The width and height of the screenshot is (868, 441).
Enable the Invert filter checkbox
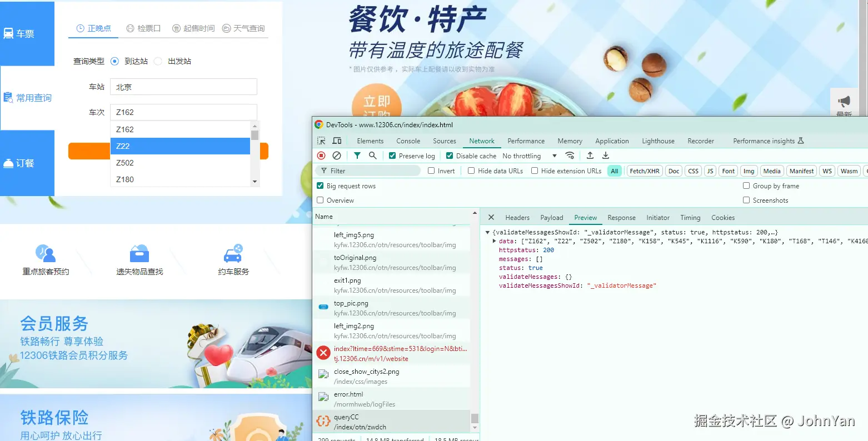tap(431, 171)
